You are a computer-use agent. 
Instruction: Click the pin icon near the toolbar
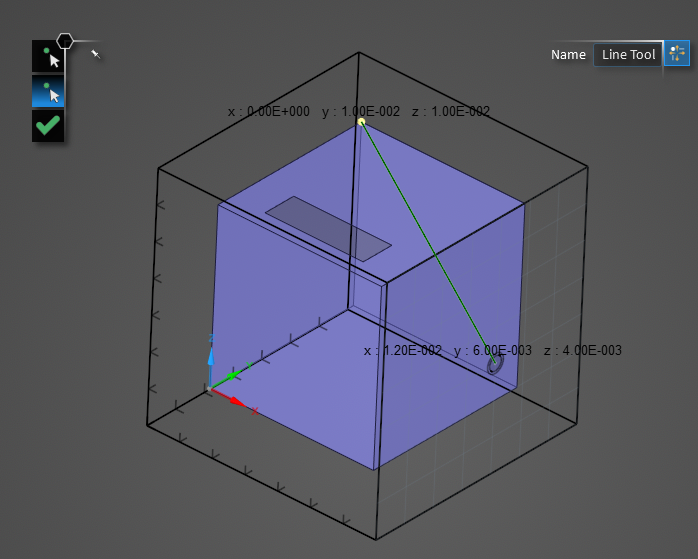click(95, 54)
